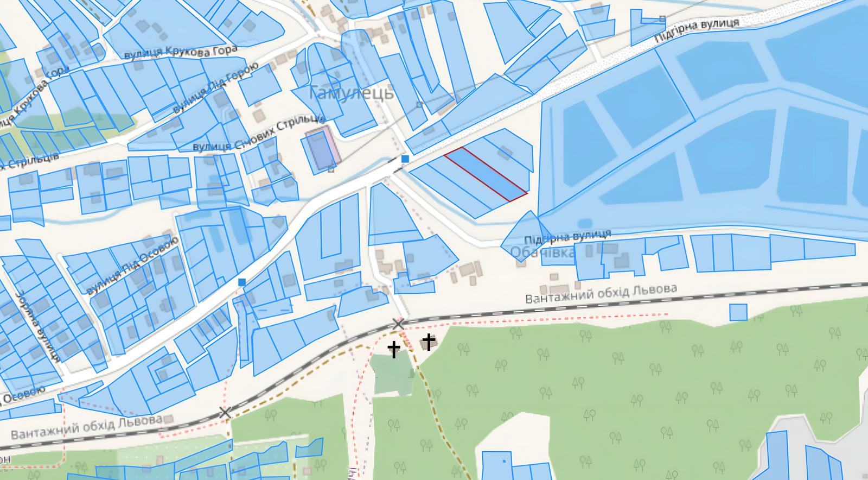Select the purple-shaded building by Січових Стрільців

pos(323,150)
